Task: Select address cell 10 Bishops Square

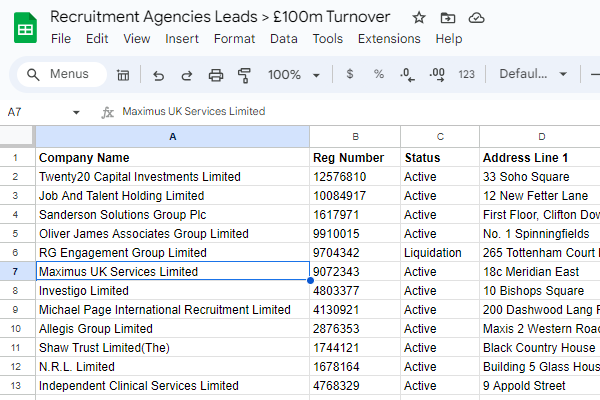Action: [x=540, y=291]
